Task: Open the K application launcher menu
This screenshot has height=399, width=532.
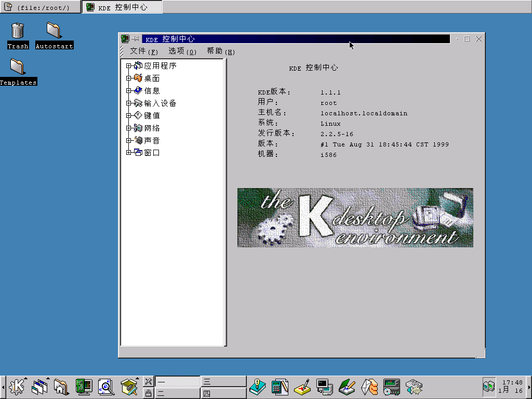Action: 17,387
